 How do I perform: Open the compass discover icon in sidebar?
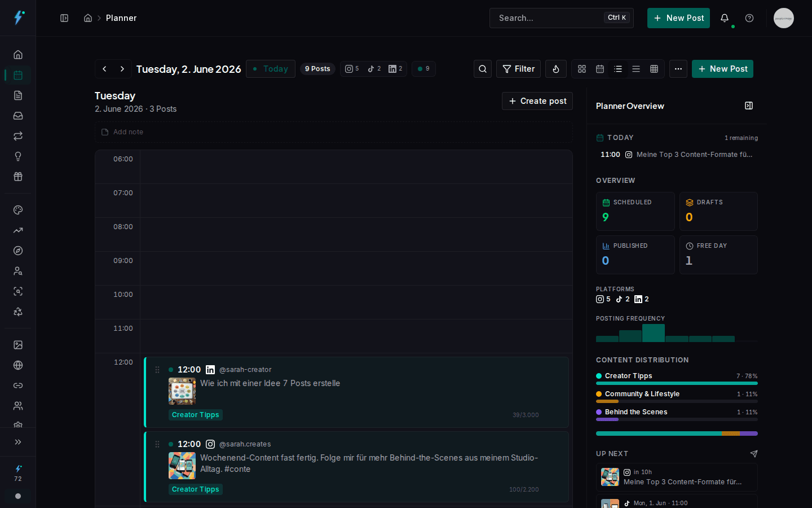tap(18, 251)
